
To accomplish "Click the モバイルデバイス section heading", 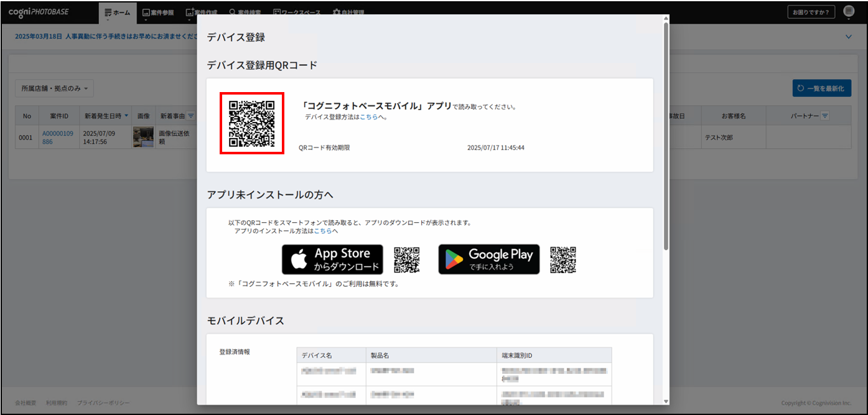I will click(x=246, y=321).
